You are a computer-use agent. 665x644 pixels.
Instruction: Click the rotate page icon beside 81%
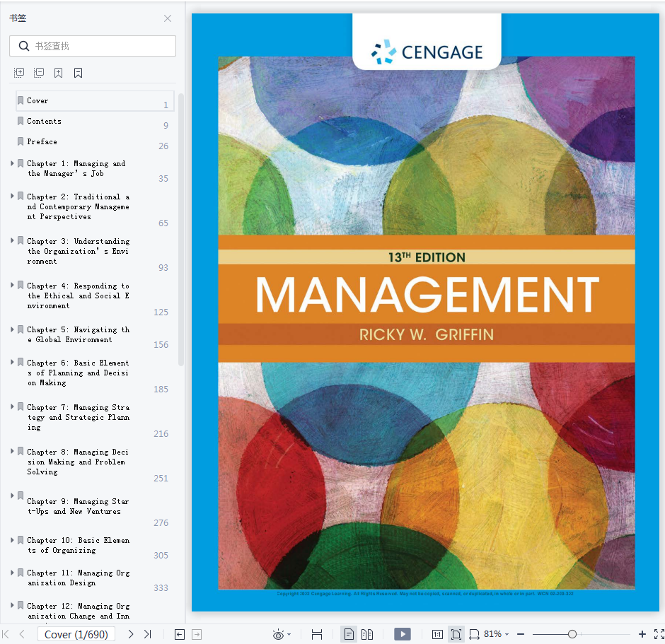[474, 634]
